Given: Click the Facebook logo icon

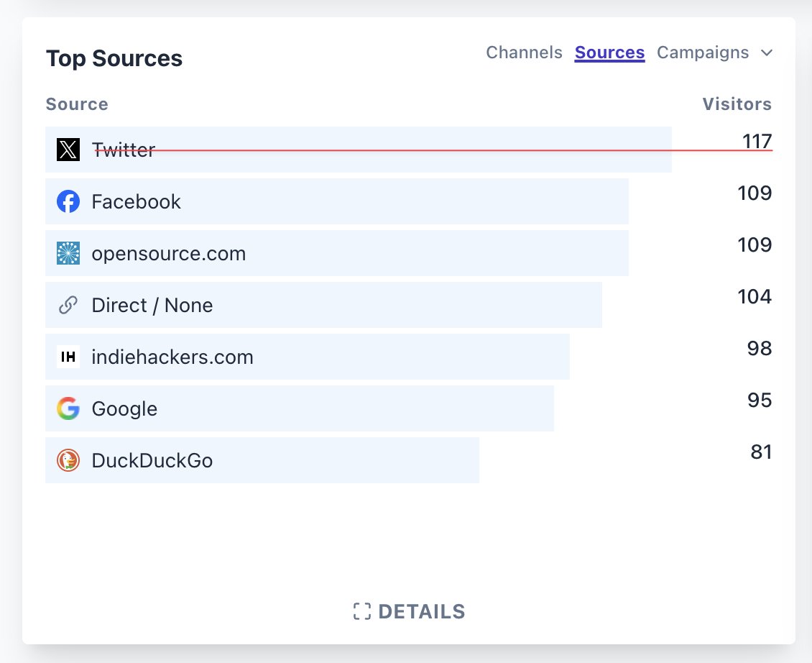Looking at the screenshot, I should click(68, 201).
